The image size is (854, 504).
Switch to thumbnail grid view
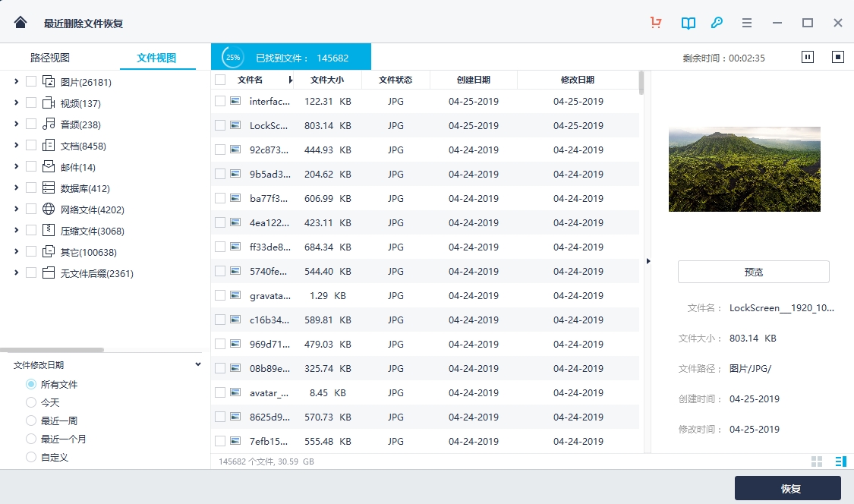coord(816,461)
